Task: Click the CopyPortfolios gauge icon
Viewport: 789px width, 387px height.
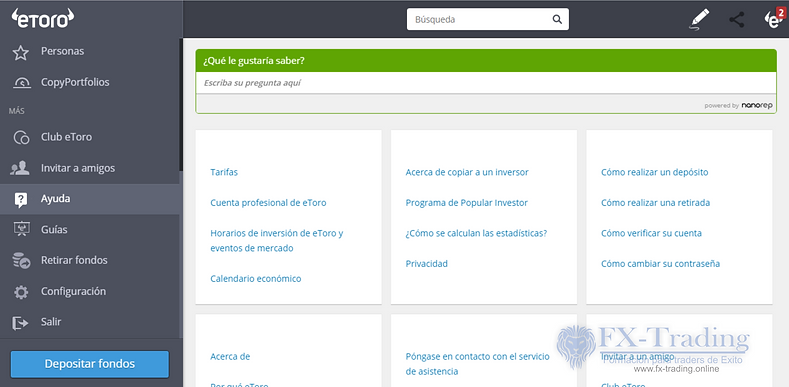Action: click(21, 83)
